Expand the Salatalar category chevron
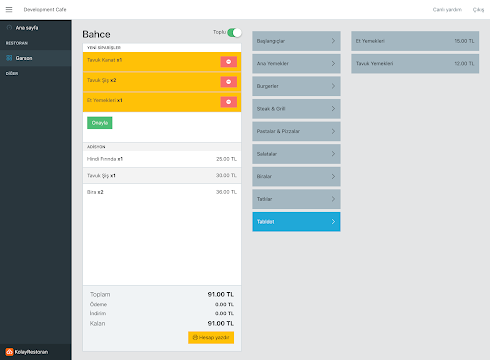Viewport: 490px width, 360px height. (333, 154)
